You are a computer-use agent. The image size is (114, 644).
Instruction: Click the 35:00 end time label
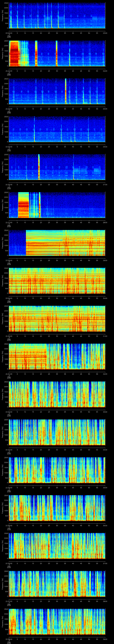105,487
